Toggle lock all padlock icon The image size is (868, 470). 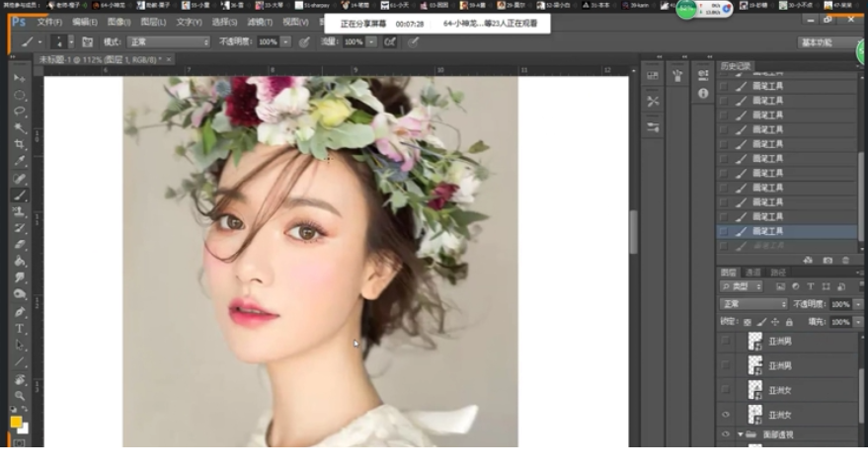(789, 322)
